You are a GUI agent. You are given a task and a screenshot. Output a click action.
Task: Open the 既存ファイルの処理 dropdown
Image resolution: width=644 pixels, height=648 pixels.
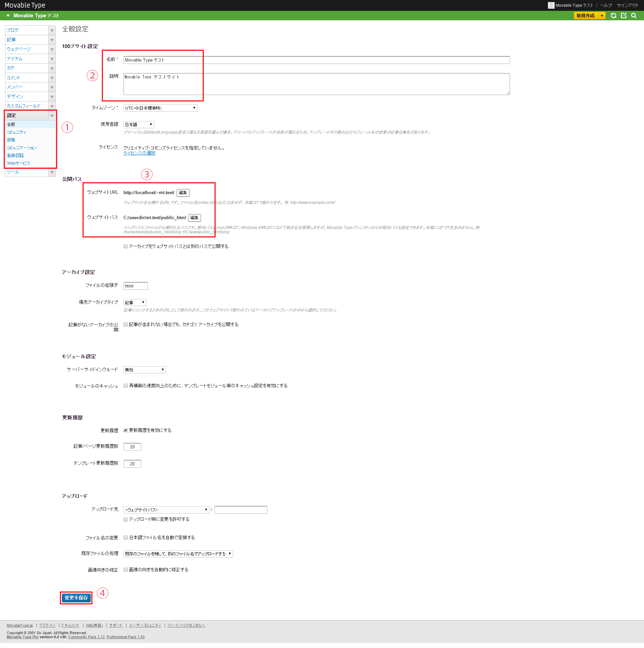point(178,554)
